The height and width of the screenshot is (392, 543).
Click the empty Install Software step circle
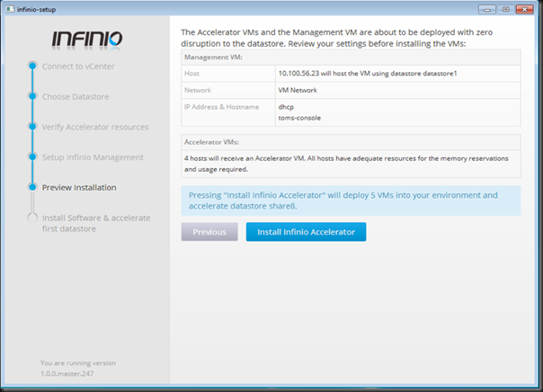click(32, 218)
